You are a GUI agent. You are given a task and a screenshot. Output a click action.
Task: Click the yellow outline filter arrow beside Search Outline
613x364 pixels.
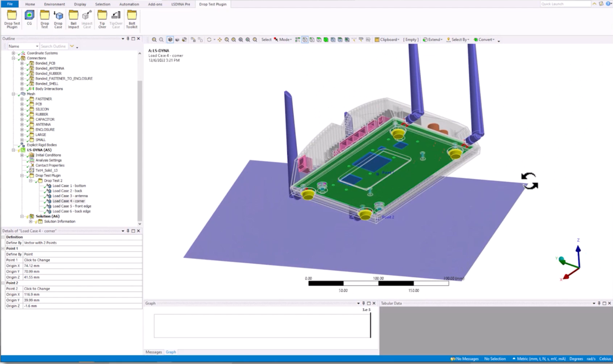point(72,46)
